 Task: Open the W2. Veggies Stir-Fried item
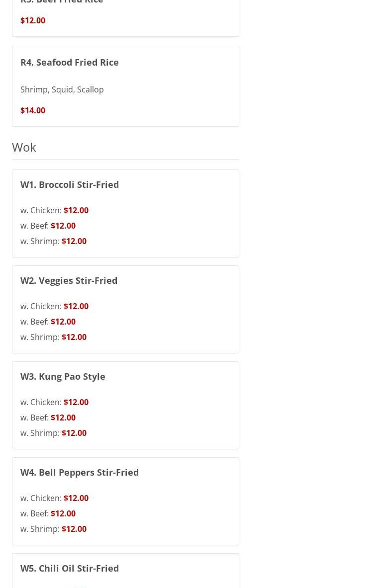coord(69,280)
